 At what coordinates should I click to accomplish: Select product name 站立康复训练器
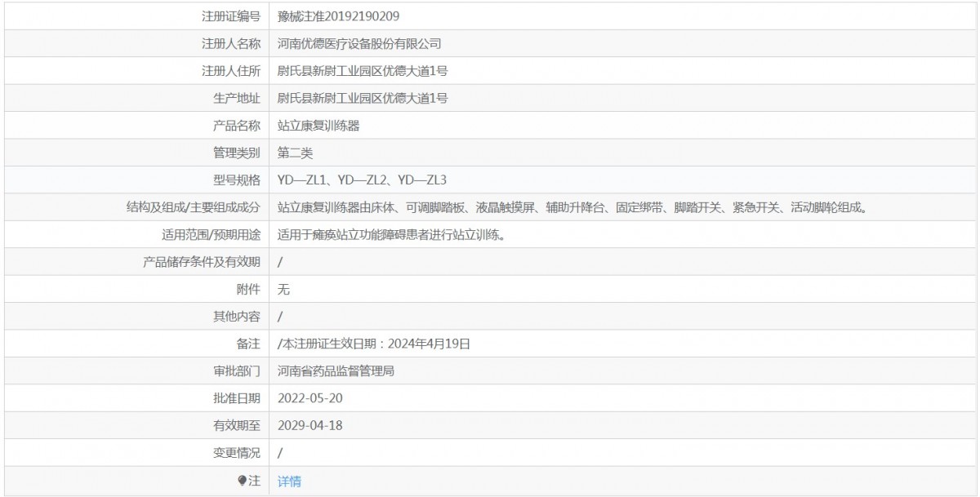[x=318, y=126]
